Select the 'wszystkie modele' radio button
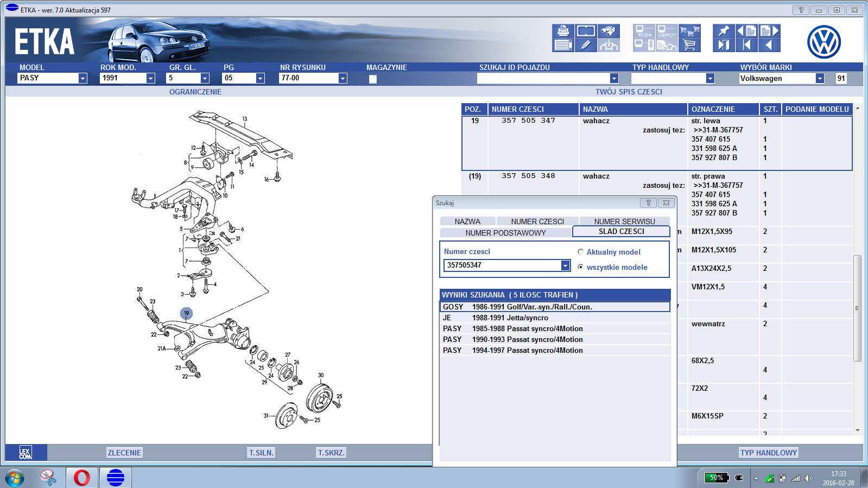 (x=580, y=267)
